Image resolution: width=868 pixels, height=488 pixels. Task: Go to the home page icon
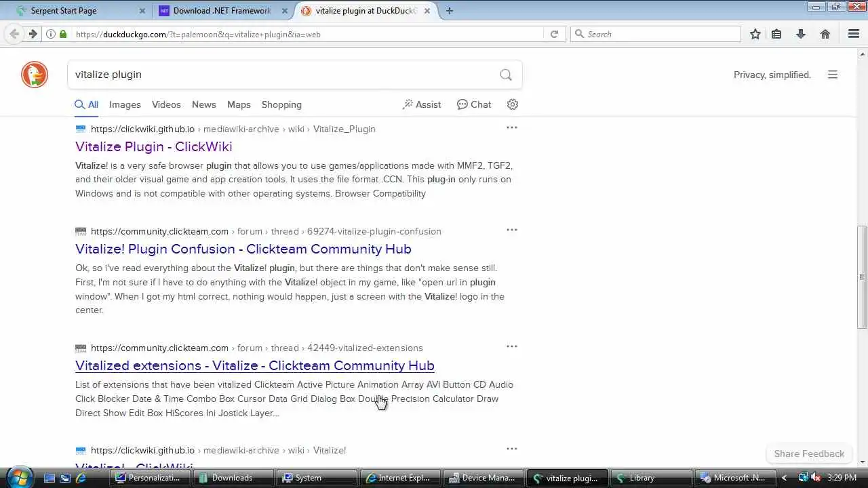pos(825,34)
